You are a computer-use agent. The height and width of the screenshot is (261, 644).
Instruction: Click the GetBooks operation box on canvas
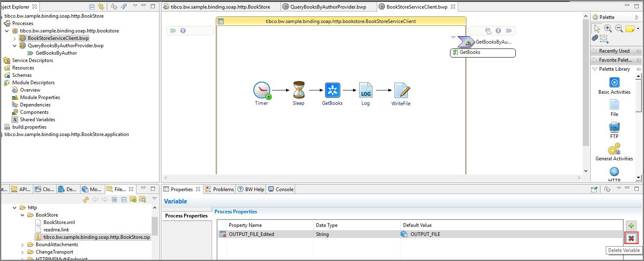[x=483, y=53]
